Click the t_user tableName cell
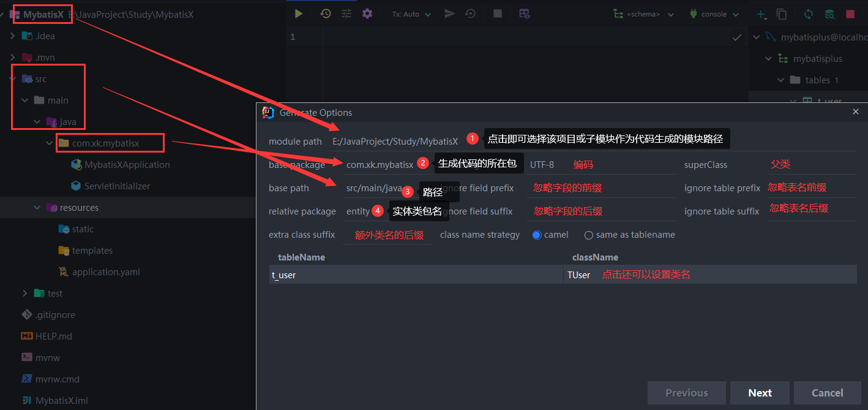The image size is (868, 410). (416, 275)
